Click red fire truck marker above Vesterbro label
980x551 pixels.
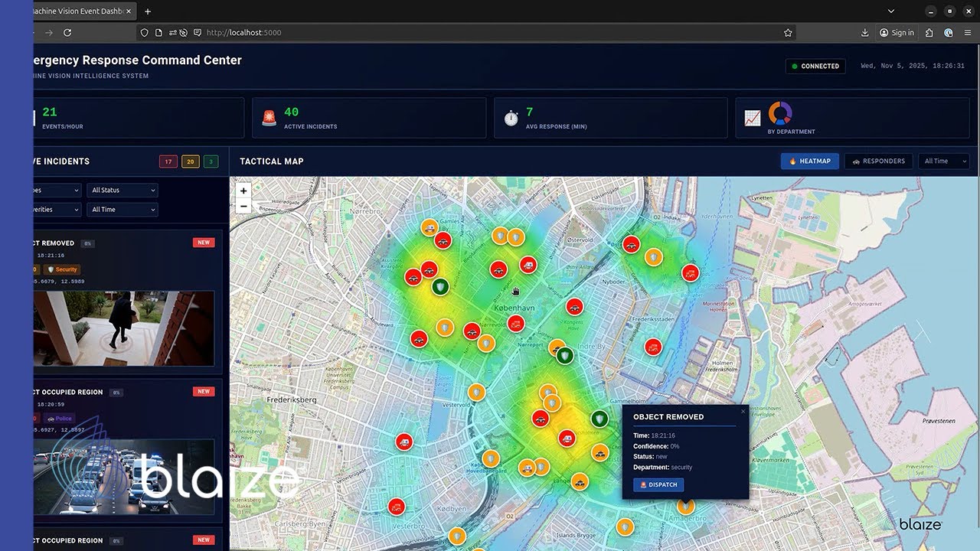pos(397,506)
